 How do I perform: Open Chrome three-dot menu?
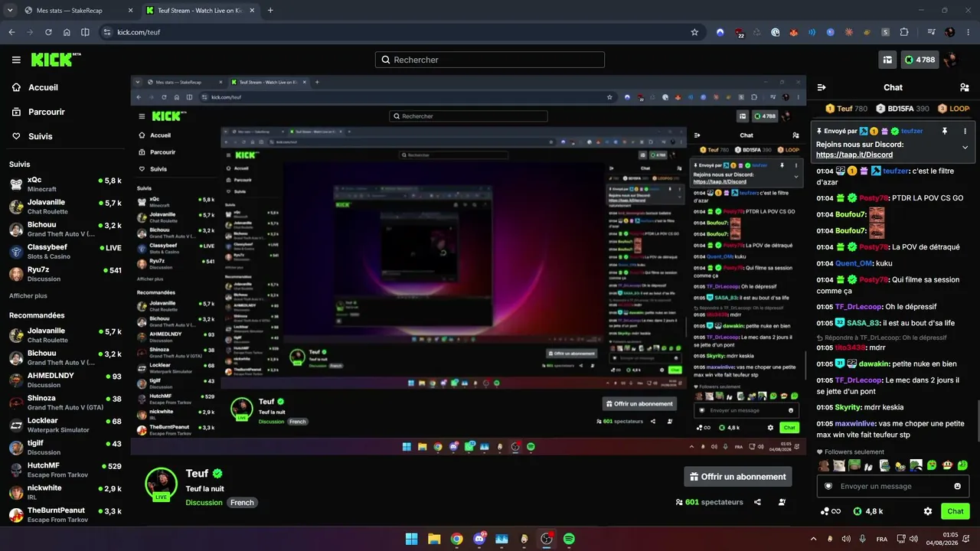pyautogui.click(x=968, y=32)
